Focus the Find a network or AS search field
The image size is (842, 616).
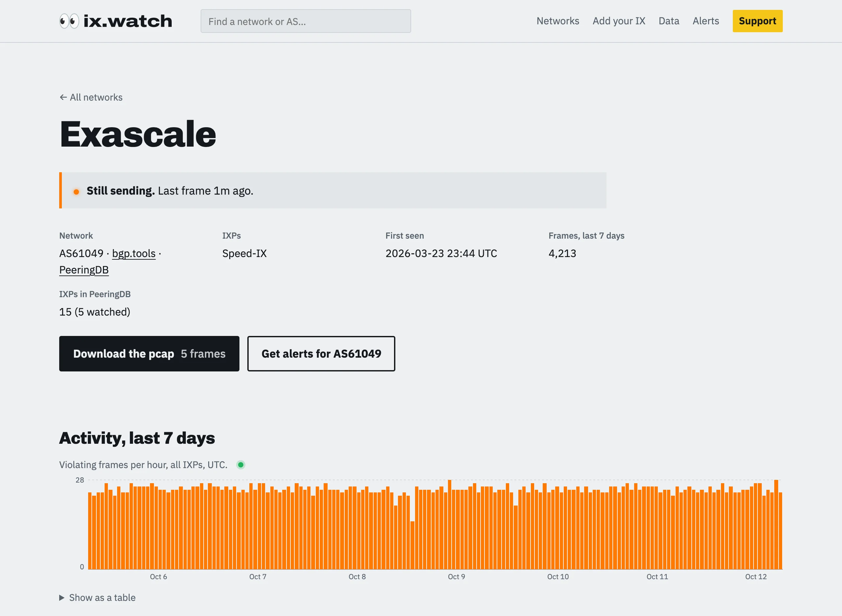306,21
